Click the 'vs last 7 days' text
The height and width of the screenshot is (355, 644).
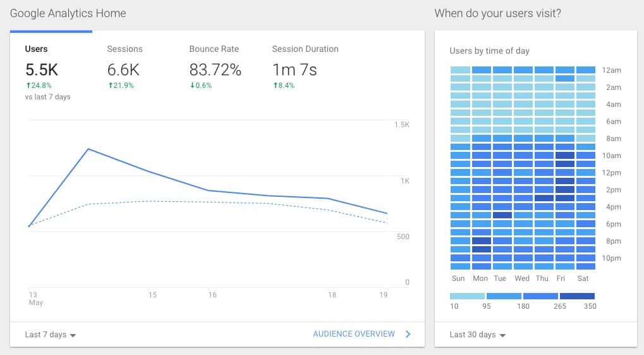point(47,97)
